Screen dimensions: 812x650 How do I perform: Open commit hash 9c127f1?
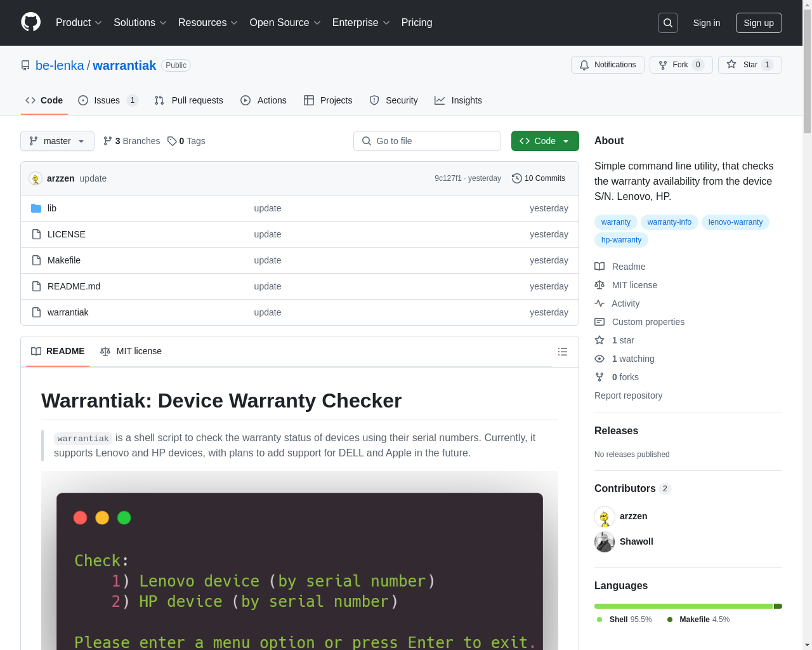coord(448,178)
